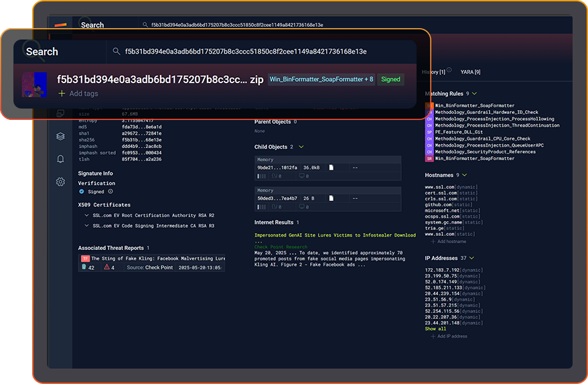Click the CH badge for Methodology_ProcessInjection_QueueUserAPC
Screen dimensions: 588x384
coord(429,145)
